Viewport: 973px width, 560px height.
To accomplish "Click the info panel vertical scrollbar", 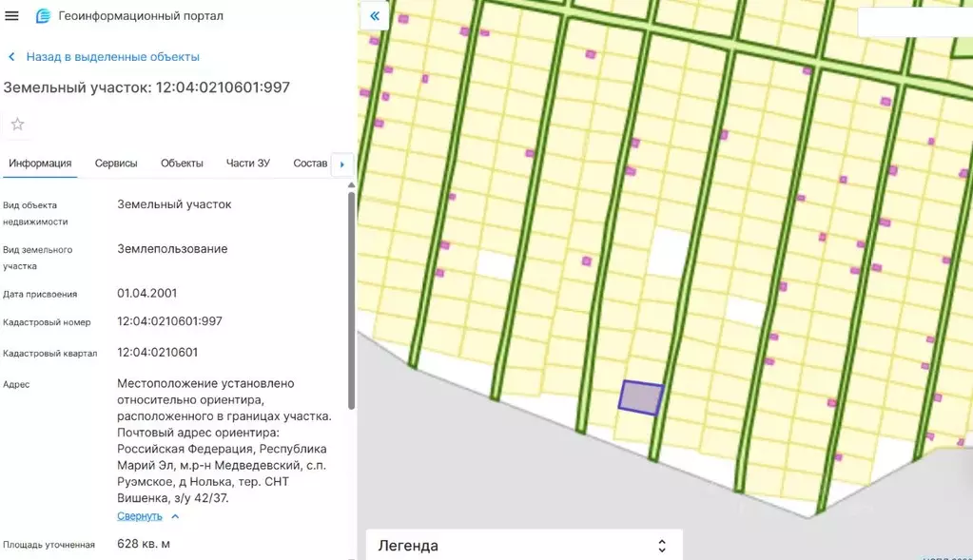I will click(x=351, y=300).
